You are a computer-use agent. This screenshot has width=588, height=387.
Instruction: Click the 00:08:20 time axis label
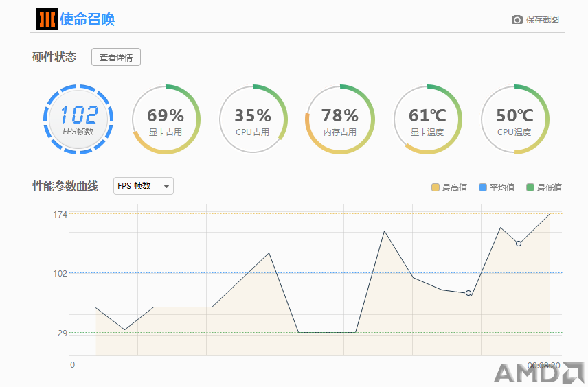tap(544, 365)
